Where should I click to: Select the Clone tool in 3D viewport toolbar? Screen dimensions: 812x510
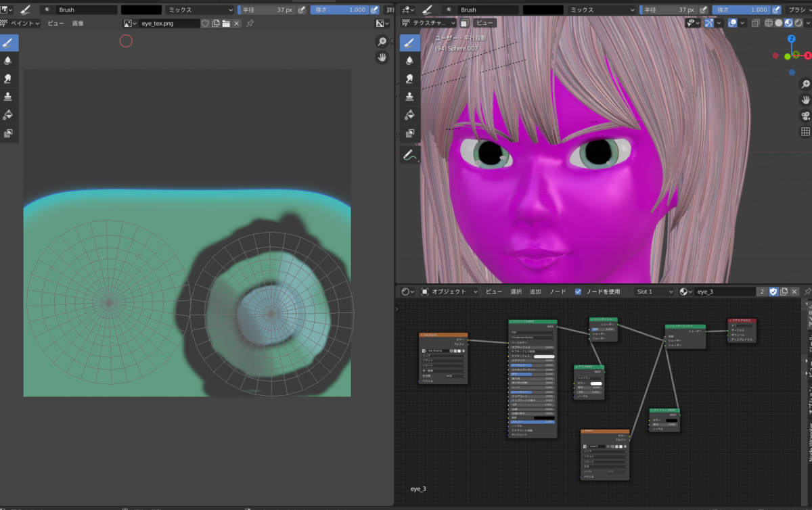[409, 97]
